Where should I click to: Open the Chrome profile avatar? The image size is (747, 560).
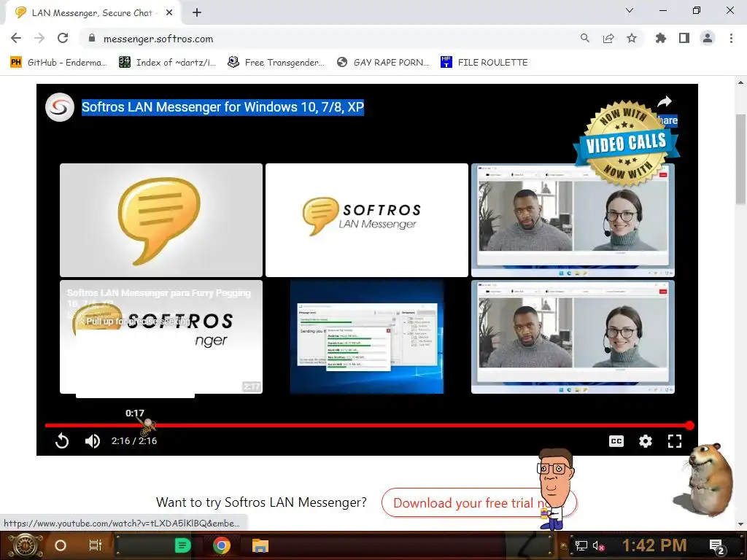pyautogui.click(x=708, y=39)
